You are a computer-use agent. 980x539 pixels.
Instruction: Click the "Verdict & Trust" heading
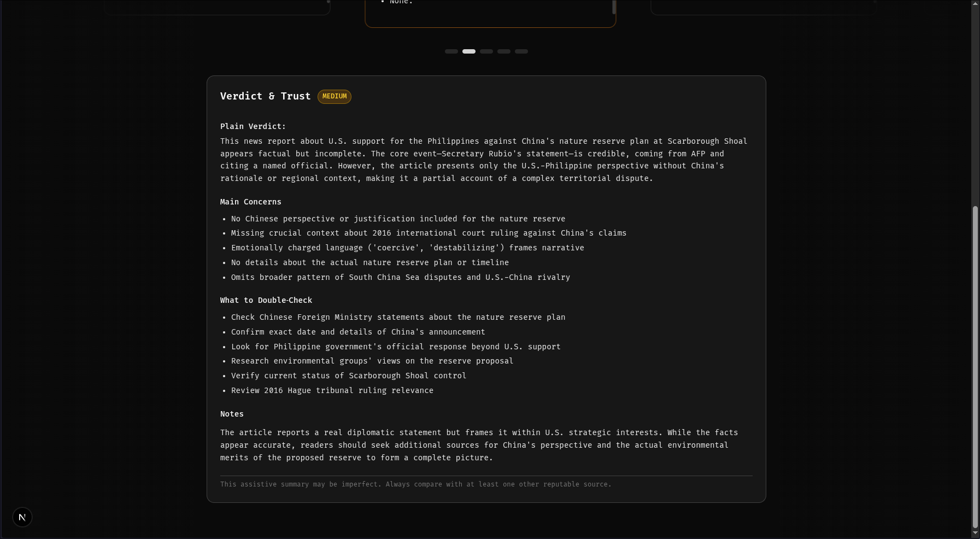click(x=265, y=96)
